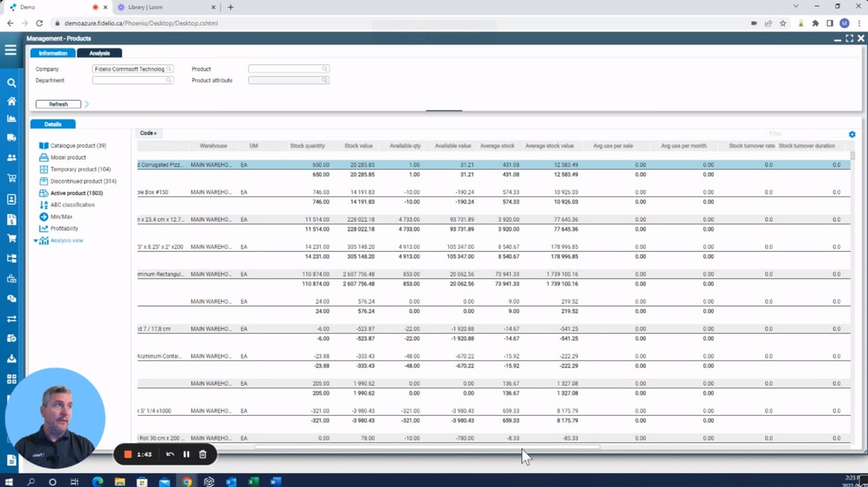Open the grid settings gear icon

tap(852, 134)
